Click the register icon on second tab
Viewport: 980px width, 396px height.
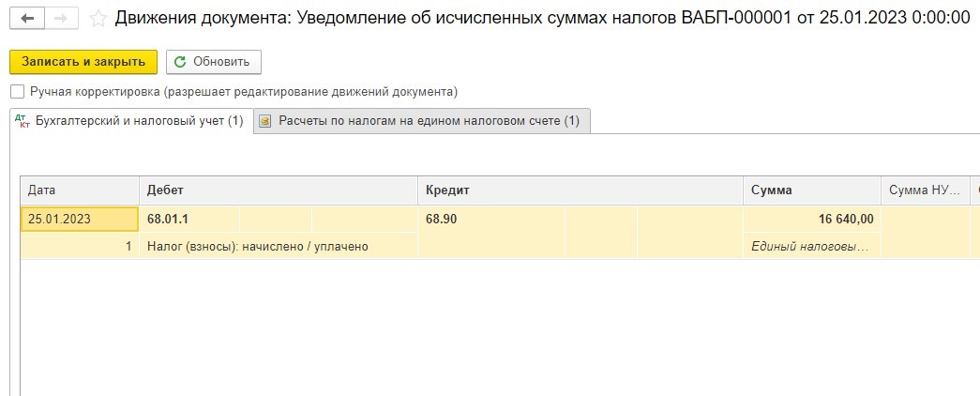click(265, 121)
